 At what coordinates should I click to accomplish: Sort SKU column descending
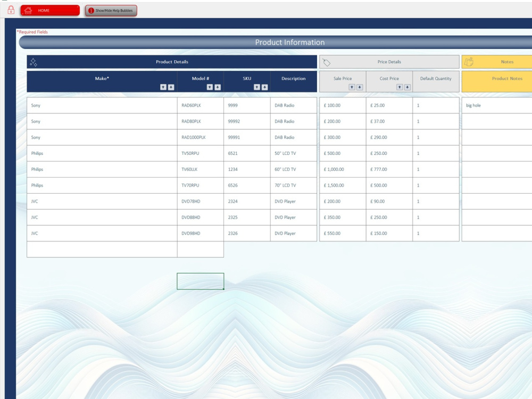pos(264,87)
